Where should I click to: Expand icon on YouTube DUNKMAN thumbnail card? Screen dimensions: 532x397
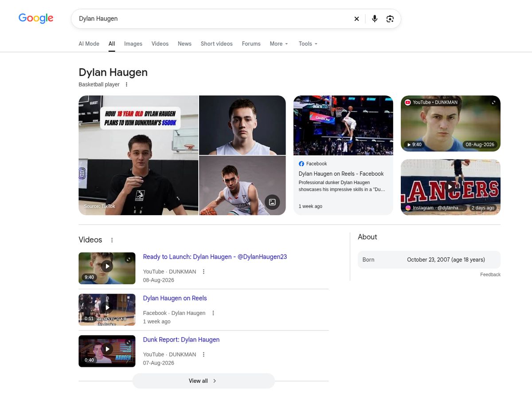(x=493, y=102)
